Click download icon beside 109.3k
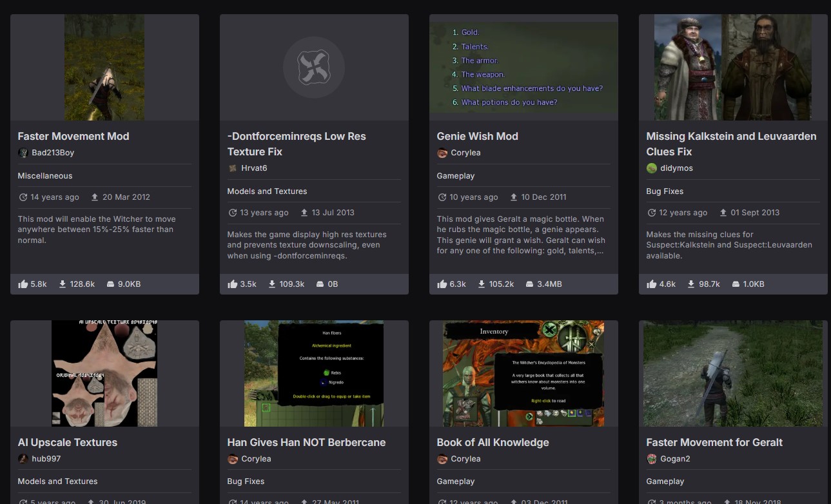 click(272, 284)
